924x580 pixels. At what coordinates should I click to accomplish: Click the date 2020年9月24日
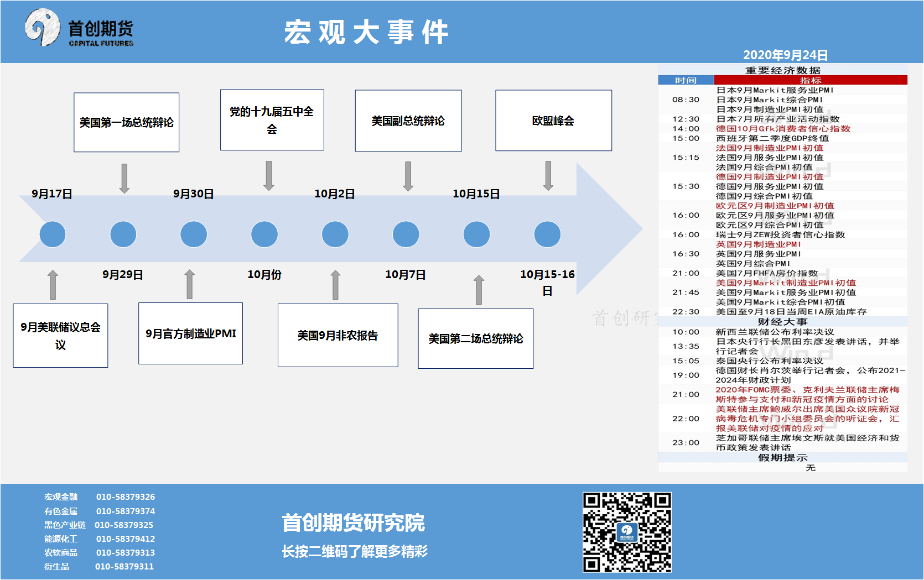[x=786, y=55]
